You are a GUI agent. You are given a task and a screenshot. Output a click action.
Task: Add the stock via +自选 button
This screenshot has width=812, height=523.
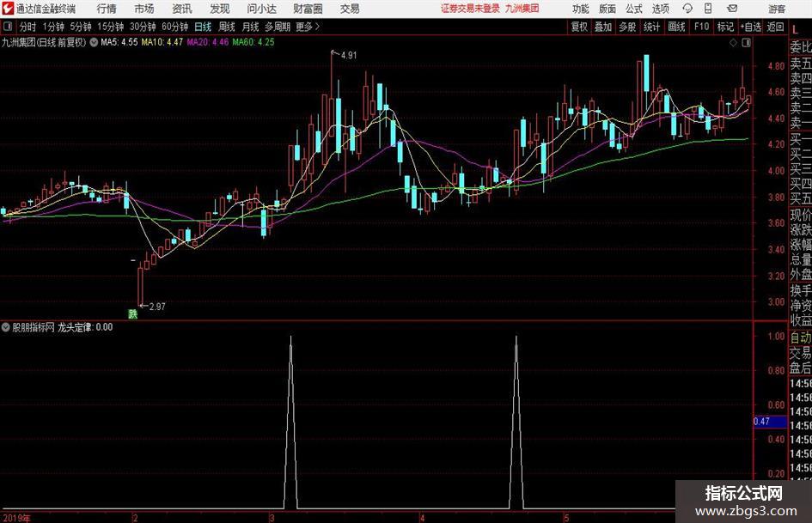pyautogui.click(x=751, y=27)
